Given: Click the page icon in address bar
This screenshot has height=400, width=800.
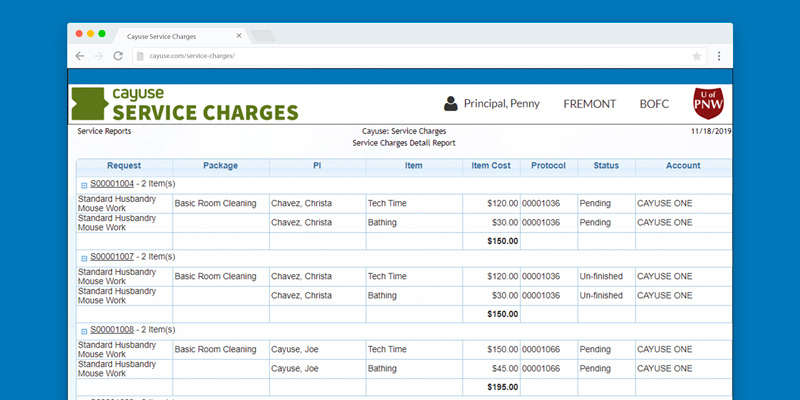Looking at the screenshot, I should point(140,56).
